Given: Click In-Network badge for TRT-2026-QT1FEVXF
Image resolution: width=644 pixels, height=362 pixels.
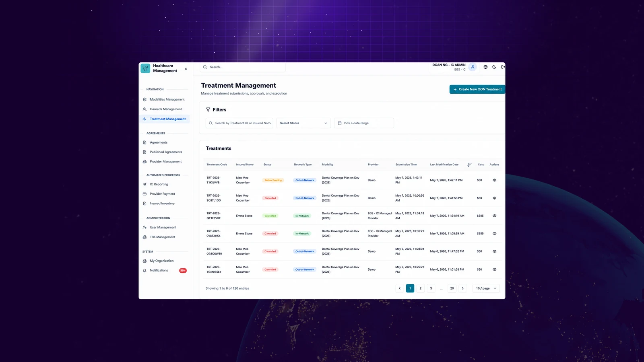Looking at the screenshot, I should click(302, 216).
